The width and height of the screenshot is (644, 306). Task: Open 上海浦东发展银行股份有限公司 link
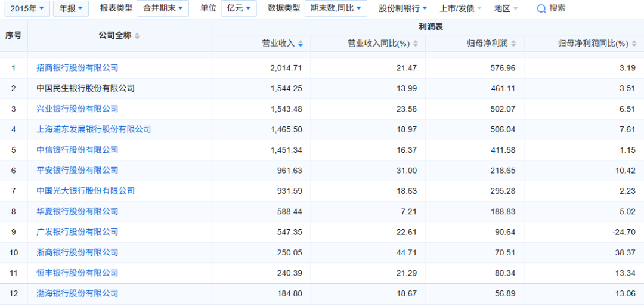(x=94, y=129)
